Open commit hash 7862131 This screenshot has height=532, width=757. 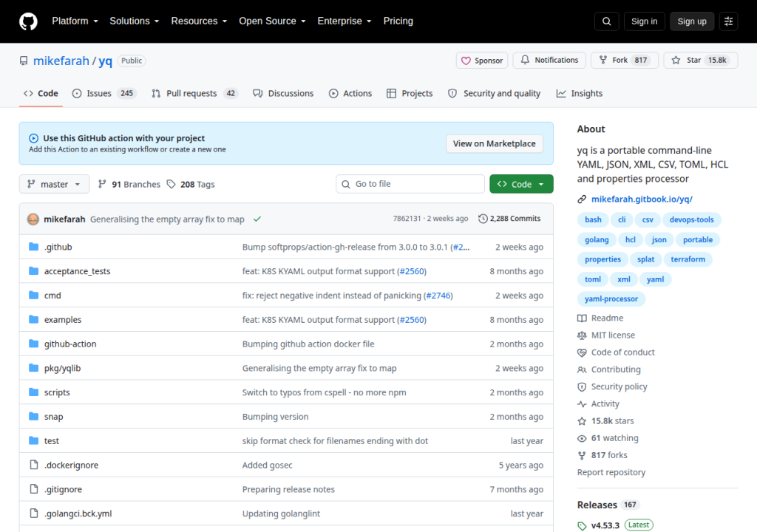pos(407,218)
